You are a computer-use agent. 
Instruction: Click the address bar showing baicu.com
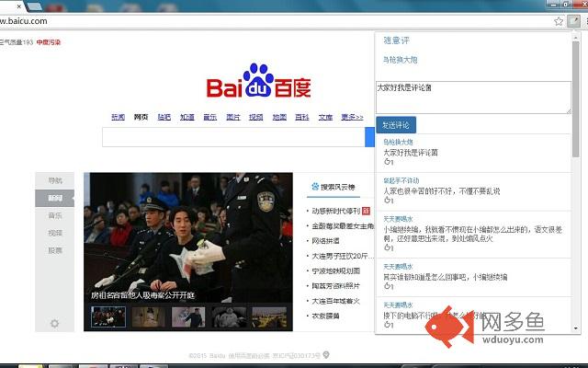tap(276, 21)
